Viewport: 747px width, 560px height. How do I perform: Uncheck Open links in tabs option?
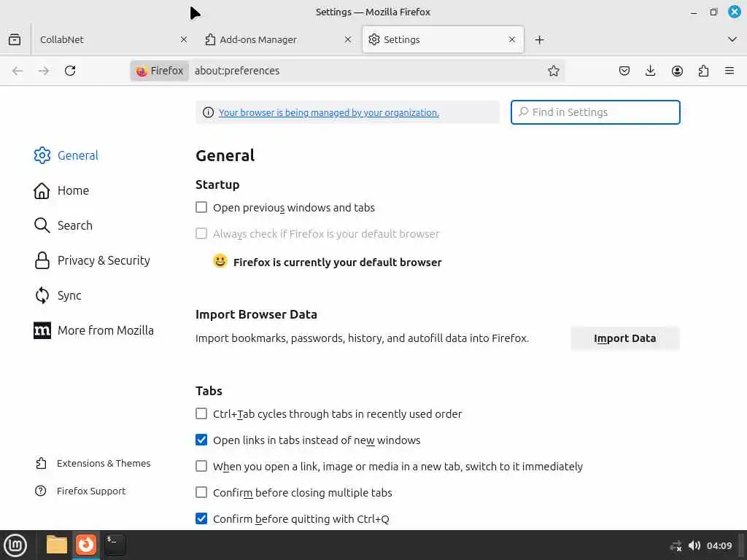click(x=201, y=440)
